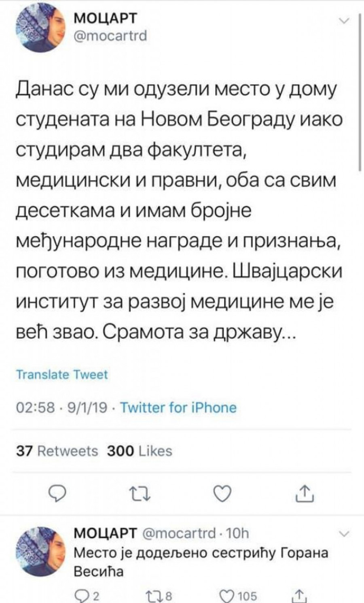Click the 02:58 · 9/1/19 timestamp
The height and width of the screenshot is (603, 364).
61,407
